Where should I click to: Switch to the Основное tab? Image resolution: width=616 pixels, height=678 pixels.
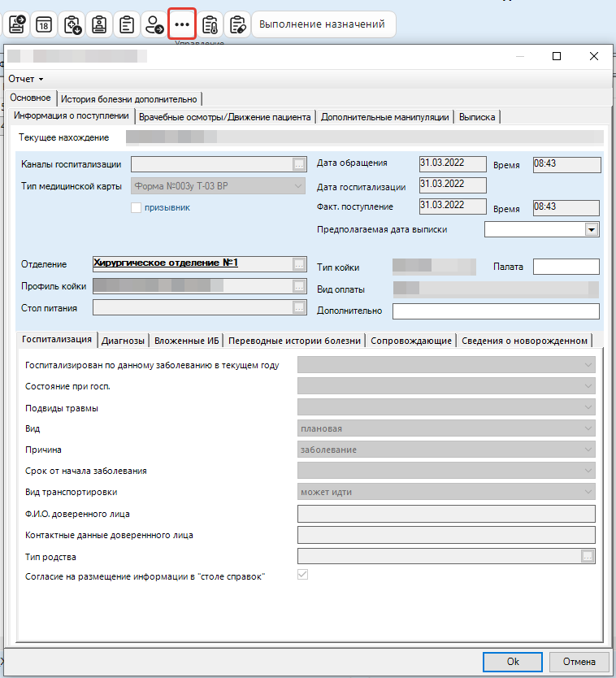(30, 98)
